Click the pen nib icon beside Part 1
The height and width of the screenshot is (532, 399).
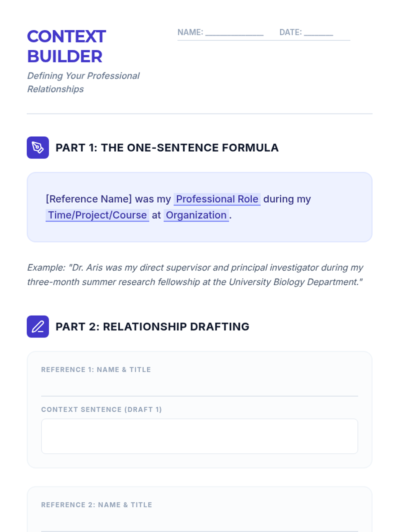point(38,148)
